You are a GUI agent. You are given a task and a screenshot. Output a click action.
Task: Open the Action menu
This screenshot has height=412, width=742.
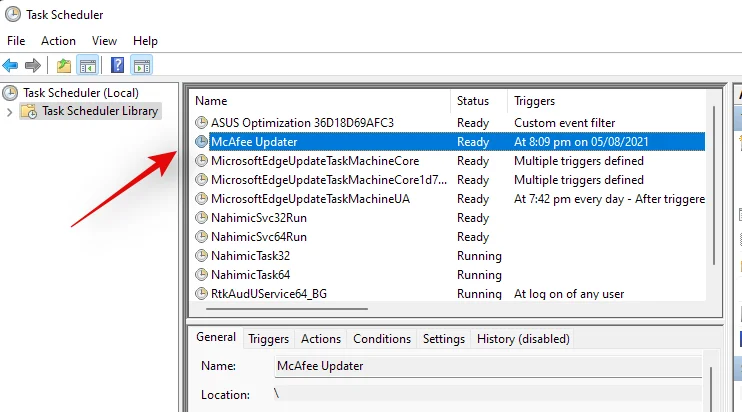click(x=58, y=41)
